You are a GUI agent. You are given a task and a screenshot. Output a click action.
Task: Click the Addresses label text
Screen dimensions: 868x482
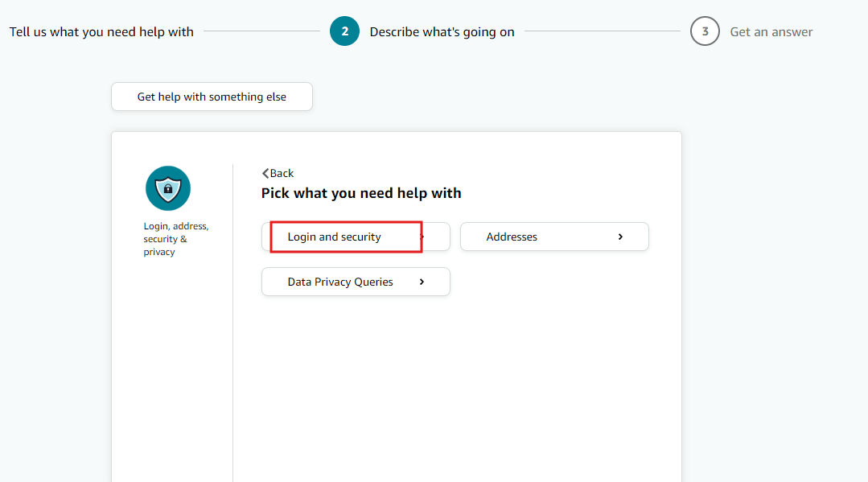tap(512, 237)
